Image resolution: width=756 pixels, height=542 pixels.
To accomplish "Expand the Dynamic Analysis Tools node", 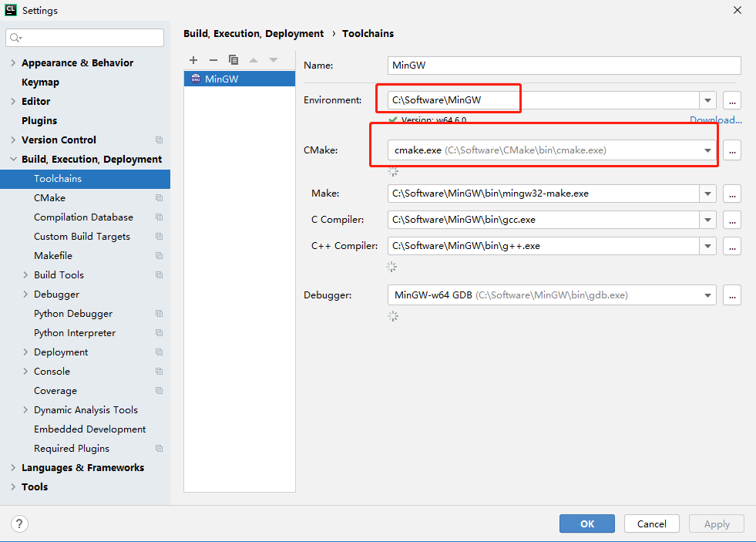I will coord(25,410).
